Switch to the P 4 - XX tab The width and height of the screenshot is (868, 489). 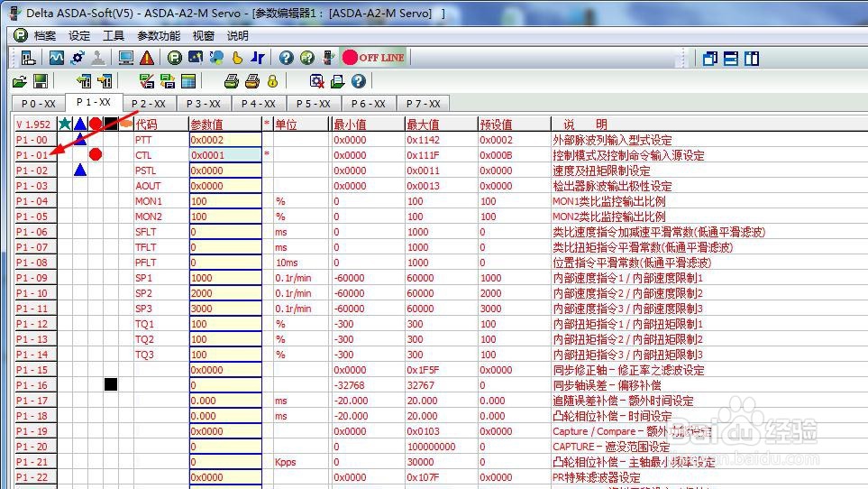(x=258, y=104)
